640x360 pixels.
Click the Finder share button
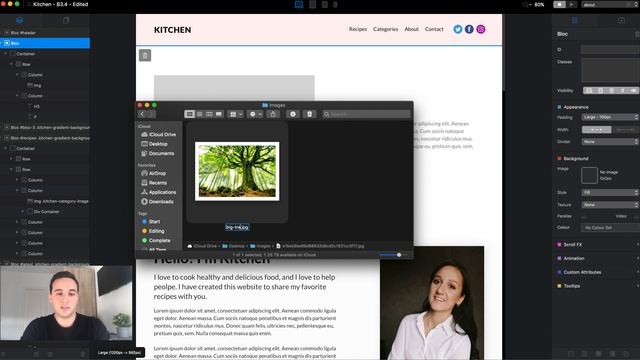click(x=273, y=114)
